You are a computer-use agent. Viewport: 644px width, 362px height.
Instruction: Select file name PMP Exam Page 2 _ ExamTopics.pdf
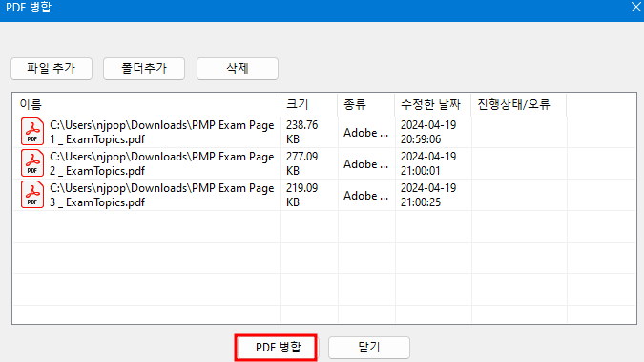click(x=162, y=163)
